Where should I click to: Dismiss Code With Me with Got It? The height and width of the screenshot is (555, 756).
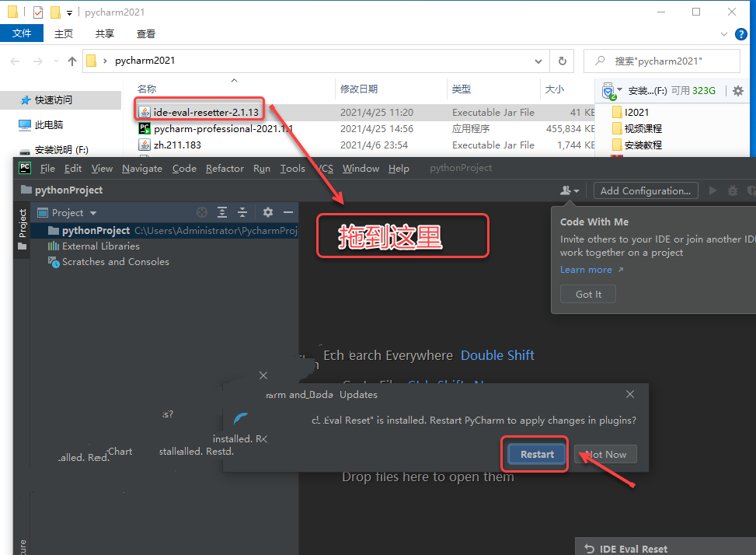(588, 294)
